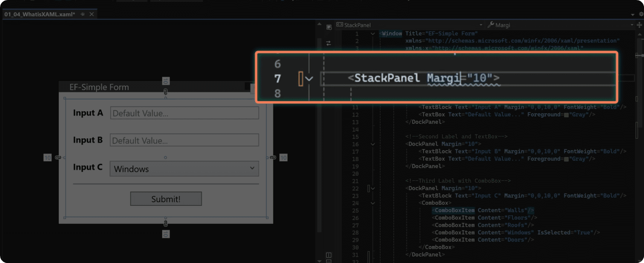This screenshot has height=263, width=644.
Task: Click the horizontal split view icon
Action: [x=328, y=261]
